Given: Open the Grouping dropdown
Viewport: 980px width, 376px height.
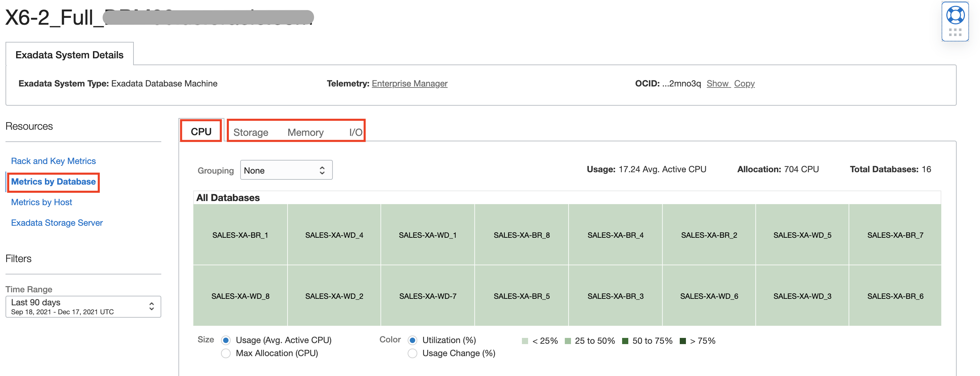Looking at the screenshot, I should pos(286,170).
